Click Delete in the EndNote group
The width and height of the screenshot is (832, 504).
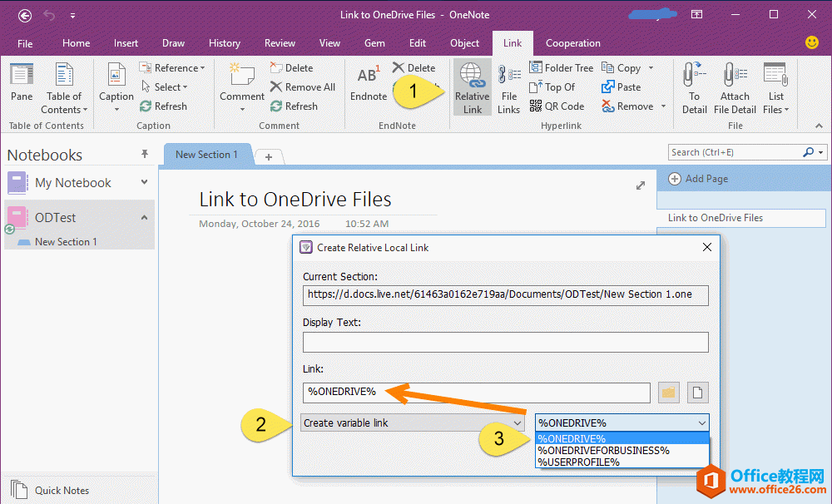pyautogui.click(x=414, y=68)
